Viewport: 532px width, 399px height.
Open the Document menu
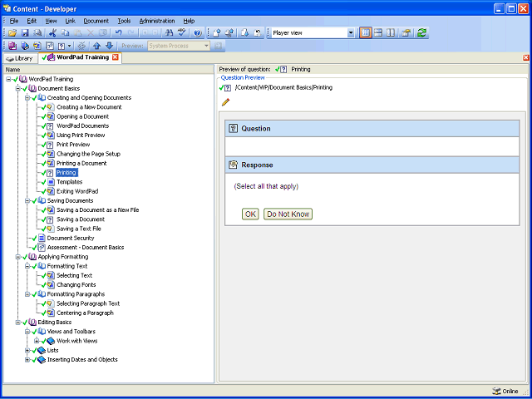pos(96,21)
